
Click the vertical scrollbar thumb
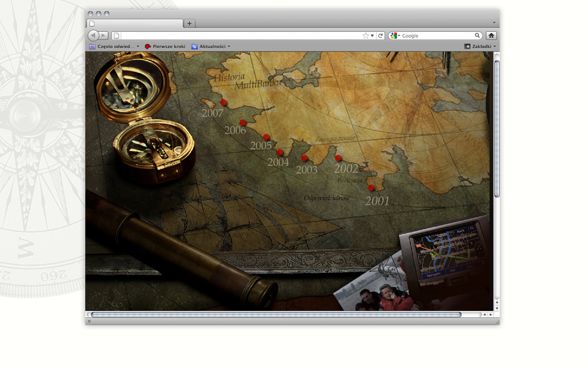[497, 128]
